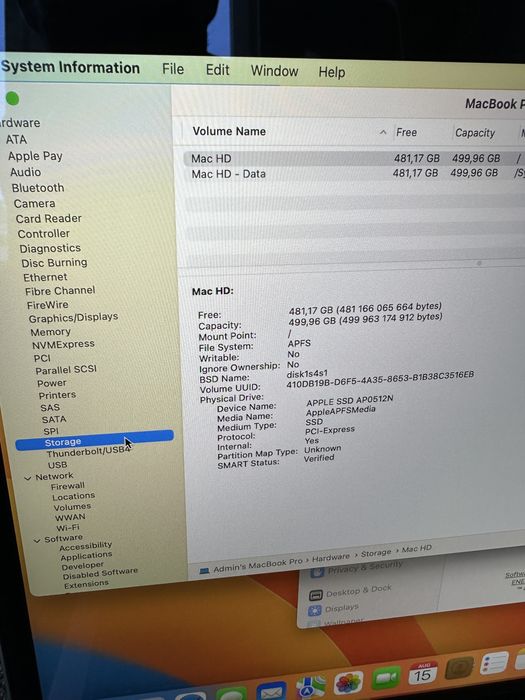Open the Calendar icon showing 15
Viewport: 525px width, 700px height.
[x=422, y=674]
